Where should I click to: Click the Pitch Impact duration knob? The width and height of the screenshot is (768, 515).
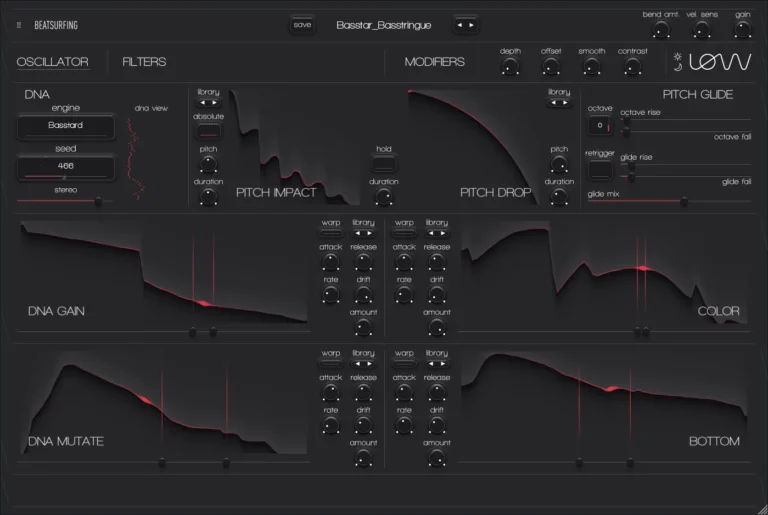pos(208,198)
